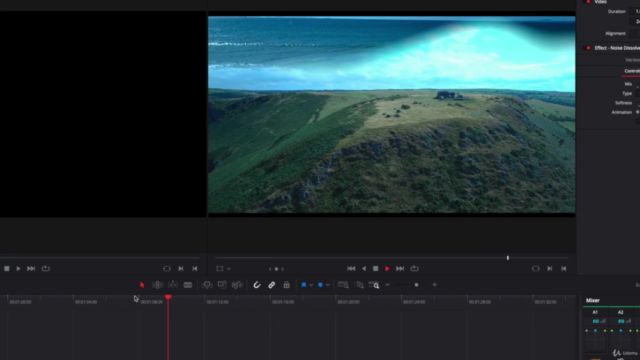The image size is (640, 360).
Task: Click Match Frame icon in timeline viewer
Action: coord(536,269)
